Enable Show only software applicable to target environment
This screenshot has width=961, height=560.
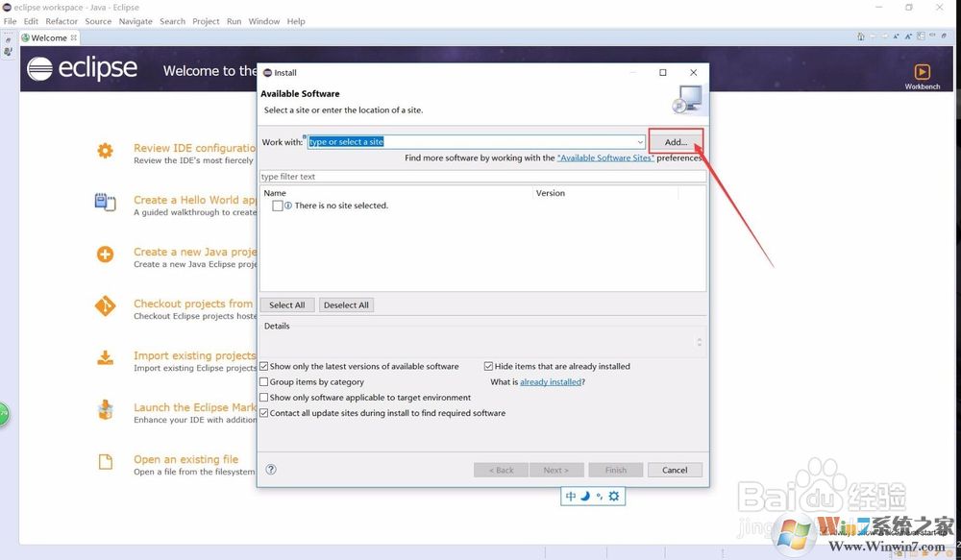264,398
